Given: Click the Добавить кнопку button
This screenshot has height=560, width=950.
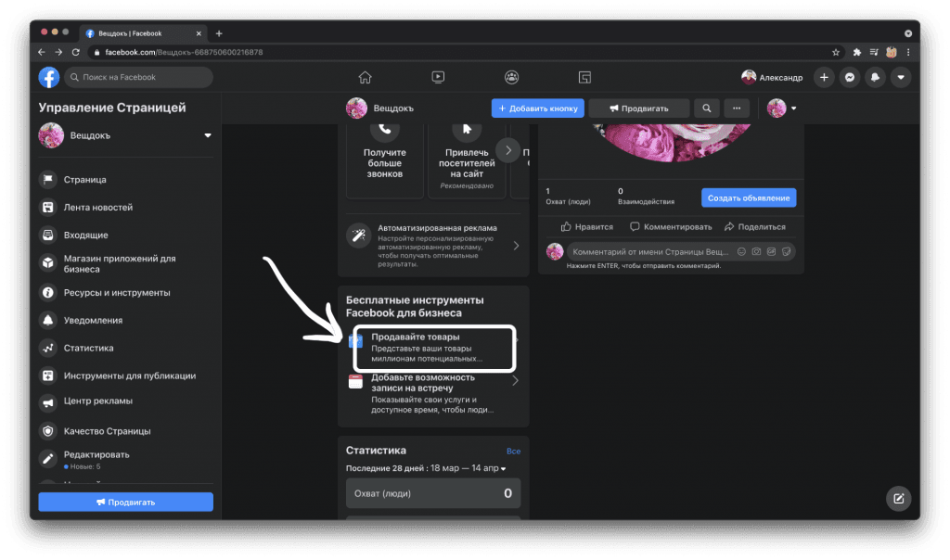Looking at the screenshot, I should 538,108.
